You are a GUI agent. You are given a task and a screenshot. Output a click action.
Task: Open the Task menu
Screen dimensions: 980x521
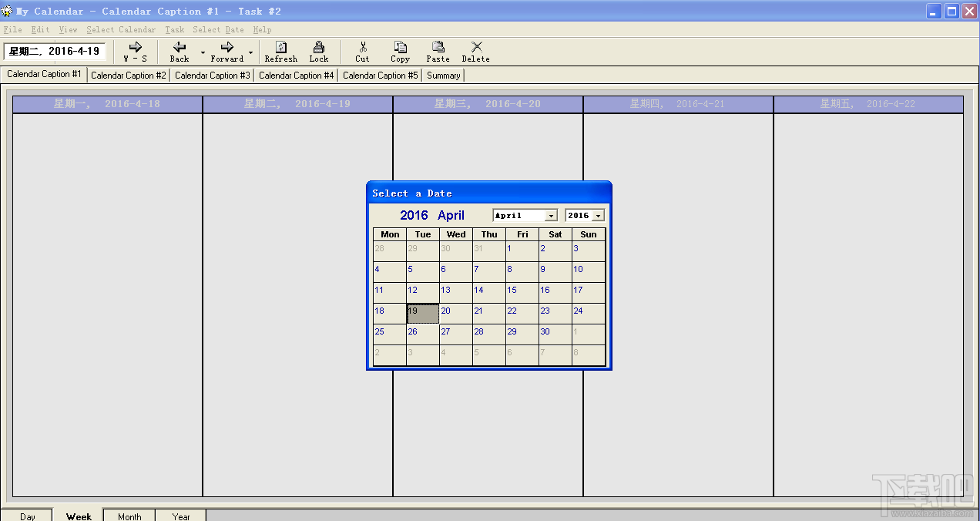[174, 29]
